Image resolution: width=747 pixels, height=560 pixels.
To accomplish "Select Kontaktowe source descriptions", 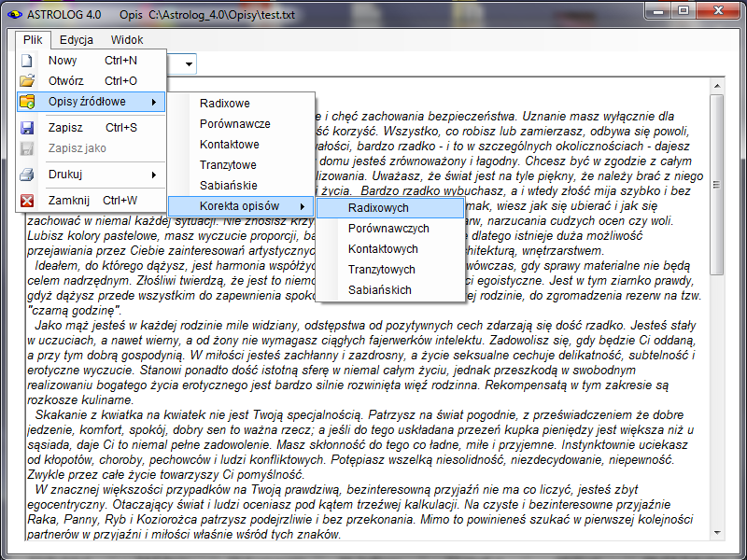I will coord(242,145).
